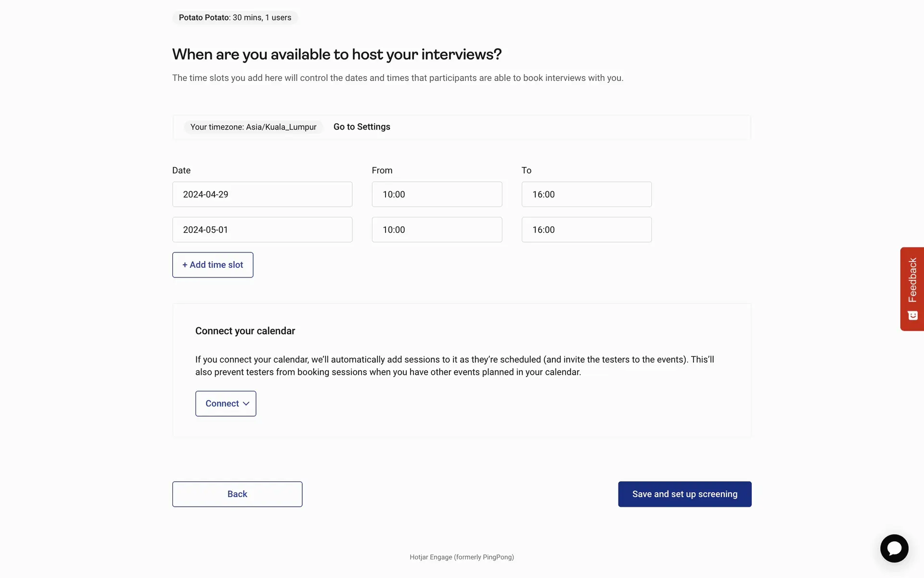
Task: Go back using the Back button
Action: click(237, 494)
